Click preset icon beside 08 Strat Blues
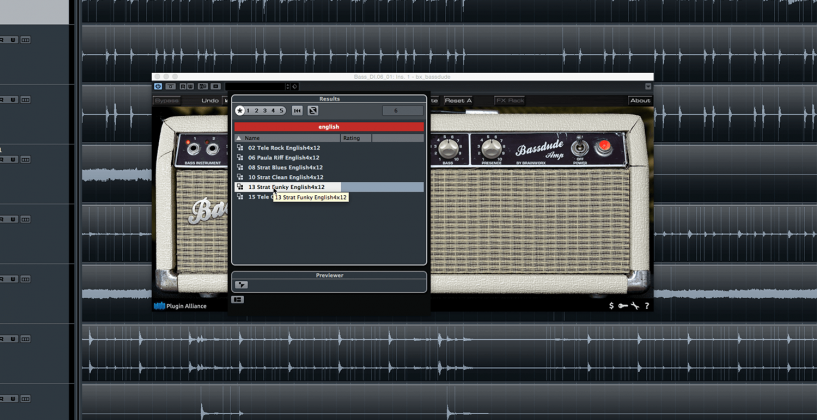817x420 pixels. 240,167
